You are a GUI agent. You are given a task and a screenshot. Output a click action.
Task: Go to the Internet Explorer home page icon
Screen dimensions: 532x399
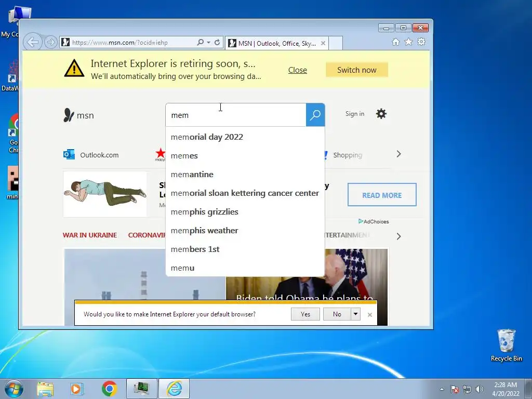(x=395, y=42)
